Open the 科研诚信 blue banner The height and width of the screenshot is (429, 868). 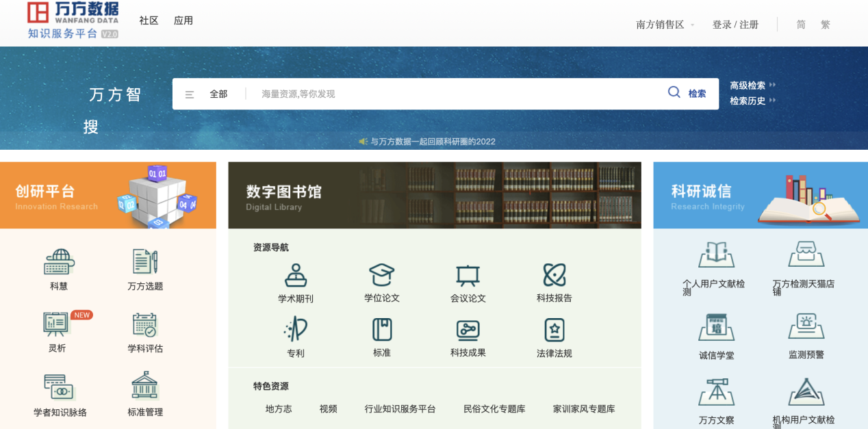tap(761, 195)
